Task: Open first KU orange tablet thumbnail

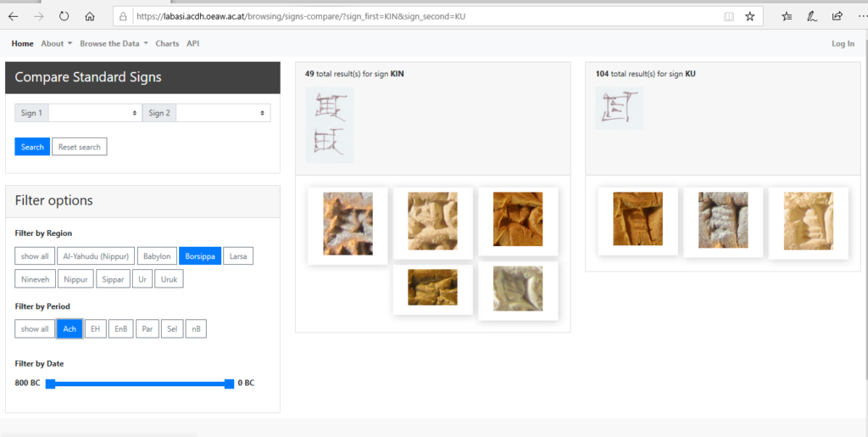Action: tap(637, 219)
